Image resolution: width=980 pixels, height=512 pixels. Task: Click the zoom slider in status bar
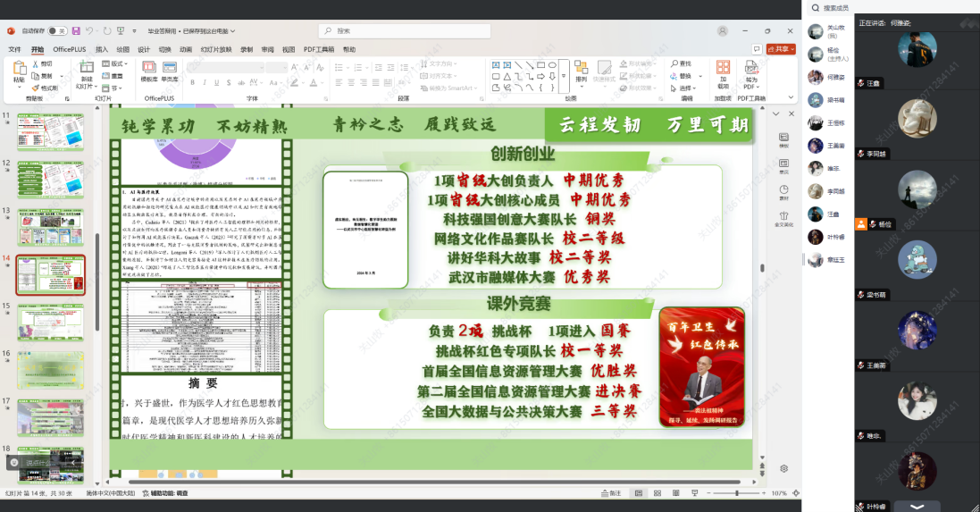coord(738,493)
